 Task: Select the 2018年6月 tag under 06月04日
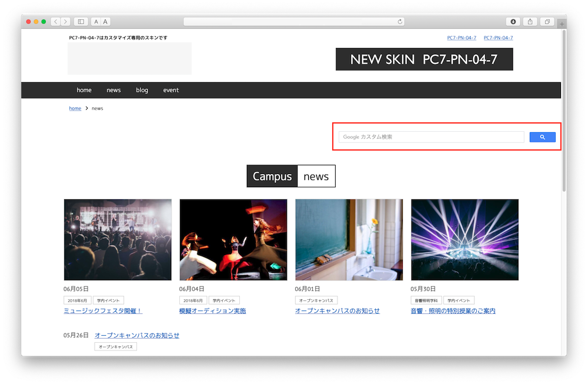click(x=193, y=300)
